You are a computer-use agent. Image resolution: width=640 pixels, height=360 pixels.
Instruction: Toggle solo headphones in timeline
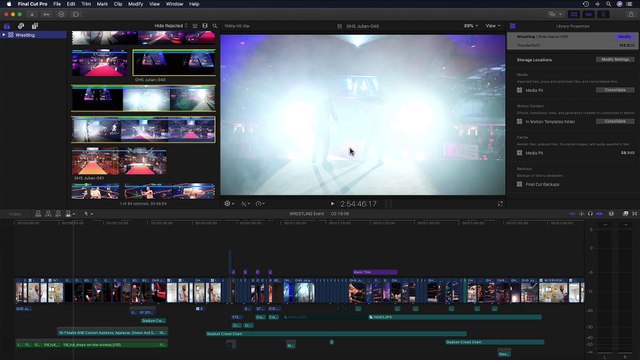point(590,213)
